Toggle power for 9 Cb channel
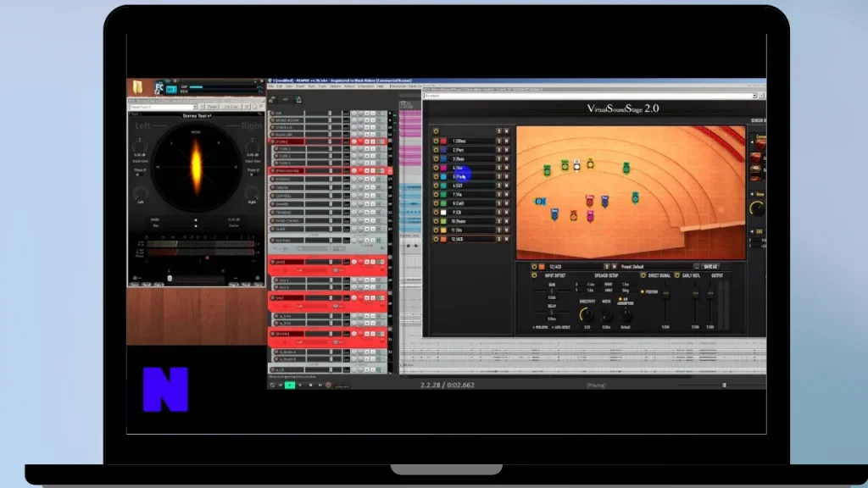The height and width of the screenshot is (488, 868). 437,213
